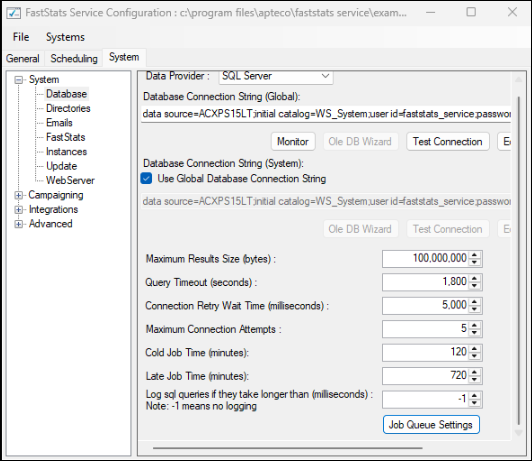The image size is (532, 461).
Task: Click the Test Connection button for Global string
Action: 448,141
